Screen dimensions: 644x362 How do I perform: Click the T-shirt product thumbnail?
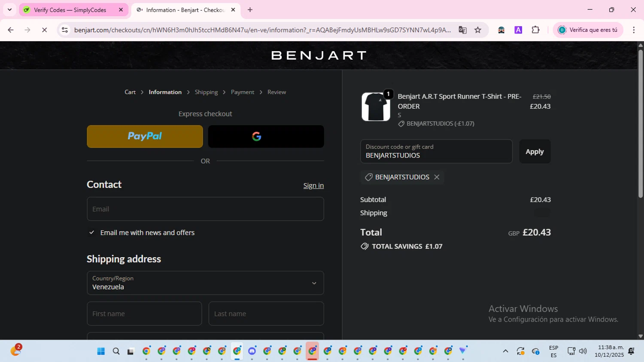tap(376, 107)
